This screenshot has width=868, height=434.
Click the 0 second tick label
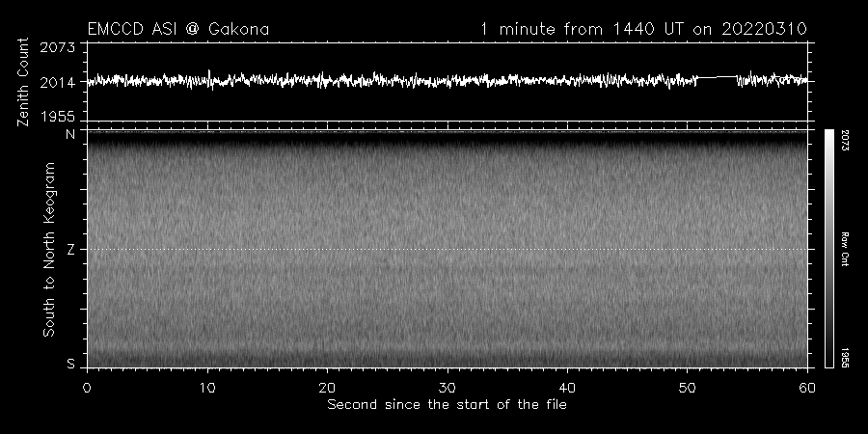[87, 388]
